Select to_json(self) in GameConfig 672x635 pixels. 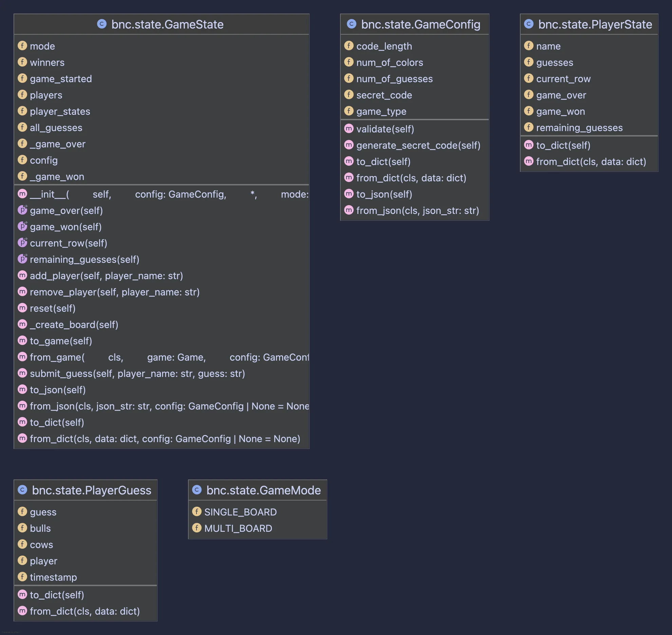pos(384,194)
